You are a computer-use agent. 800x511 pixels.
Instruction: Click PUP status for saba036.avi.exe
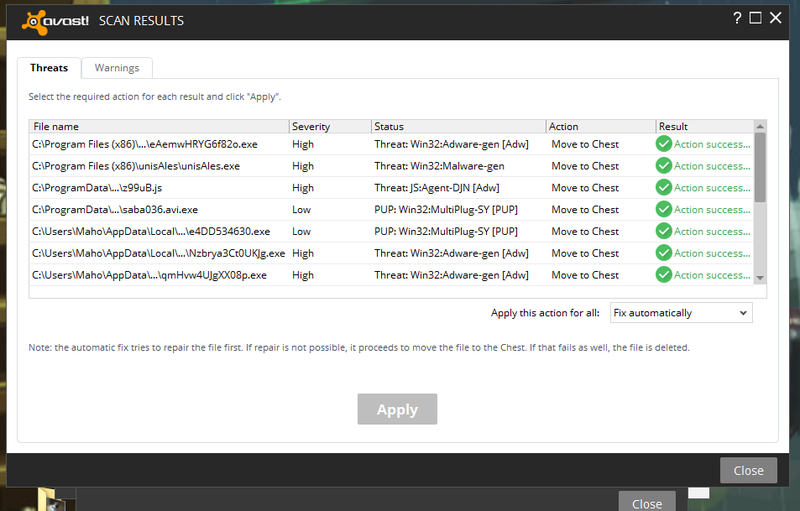pyautogui.click(x=446, y=210)
